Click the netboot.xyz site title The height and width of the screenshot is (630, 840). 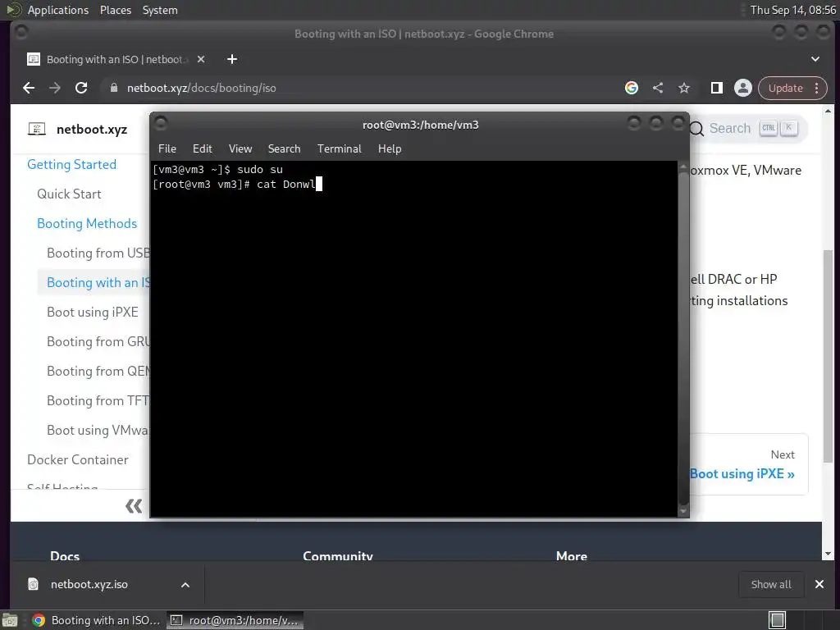92,129
